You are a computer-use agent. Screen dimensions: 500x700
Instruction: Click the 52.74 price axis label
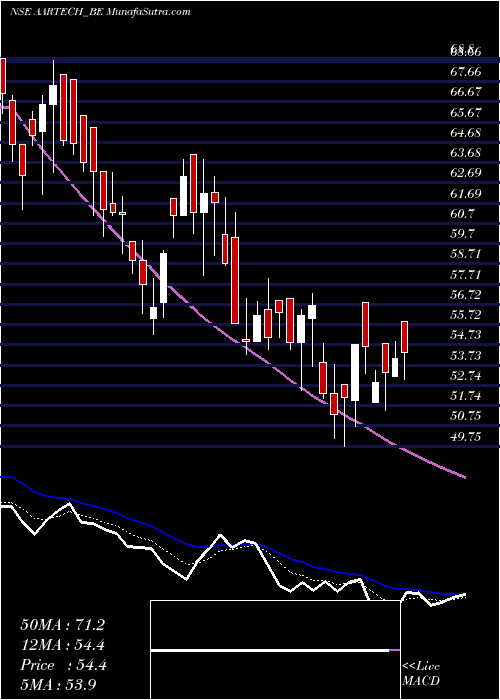click(466, 375)
